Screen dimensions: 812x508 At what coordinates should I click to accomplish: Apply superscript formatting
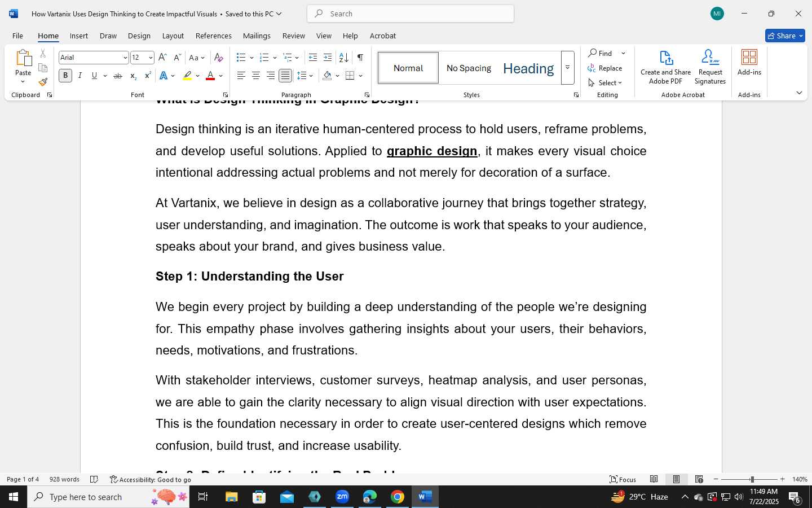148,76
